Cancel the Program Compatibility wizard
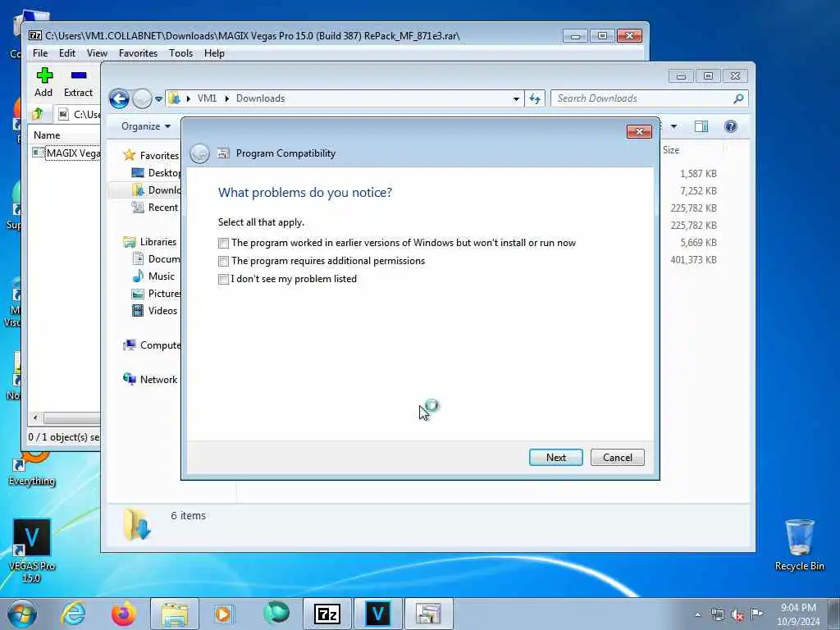Viewport: 840px width, 630px height. [x=617, y=458]
